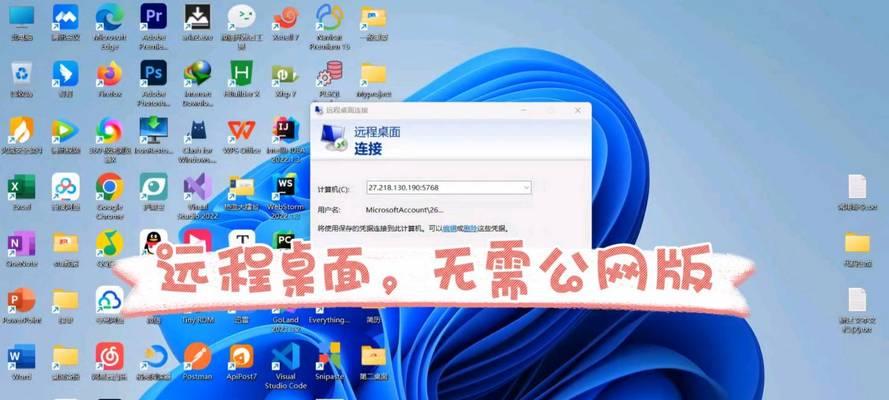Click the Remote Desktop Connection title bar
889x400 pixels.
450,110
